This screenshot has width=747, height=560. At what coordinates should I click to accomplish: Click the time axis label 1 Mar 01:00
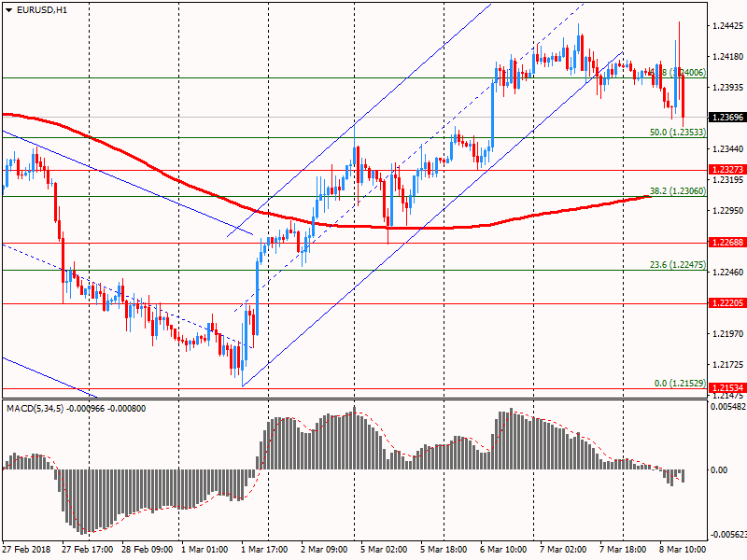[x=204, y=549]
